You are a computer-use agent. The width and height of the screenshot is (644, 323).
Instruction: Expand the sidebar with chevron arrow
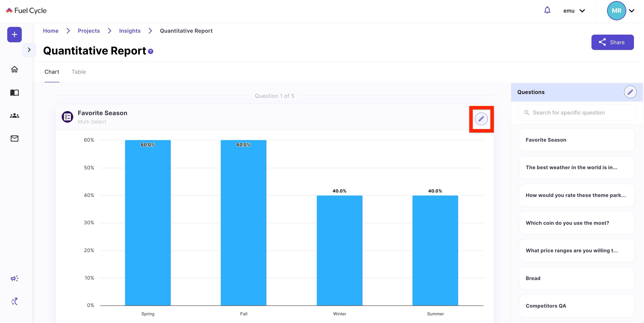29,50
